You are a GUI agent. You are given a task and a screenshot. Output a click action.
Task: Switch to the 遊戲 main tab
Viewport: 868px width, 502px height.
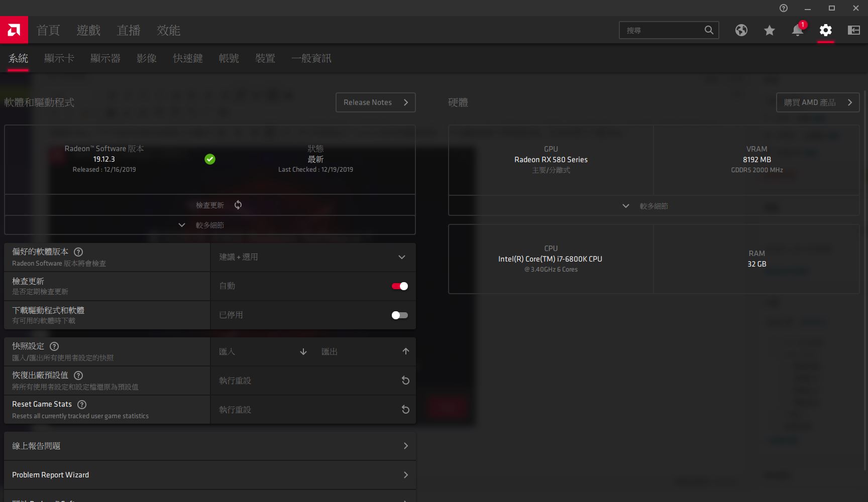click(x=88, y=31)
